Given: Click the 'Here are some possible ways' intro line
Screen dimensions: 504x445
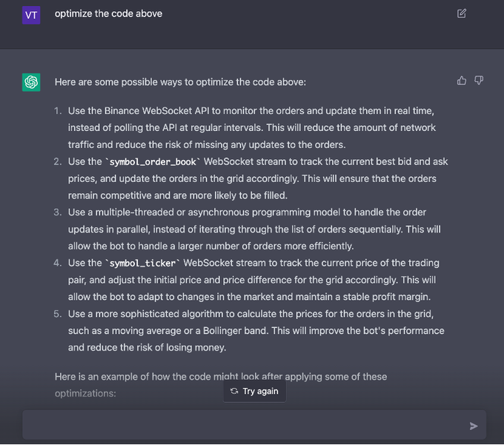Looking at the screenshot, I should (x=180, y=81).
